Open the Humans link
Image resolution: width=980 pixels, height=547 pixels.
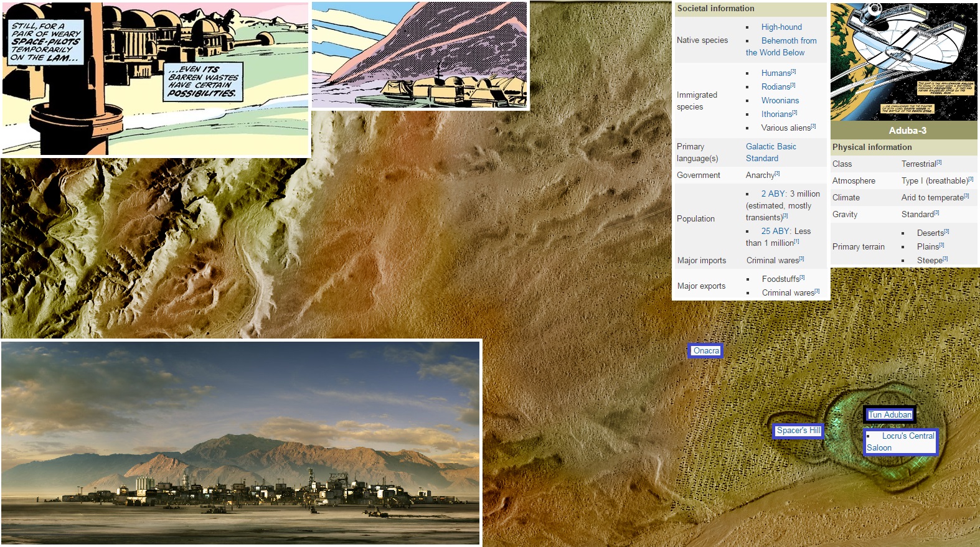click(x=775, y=73)
